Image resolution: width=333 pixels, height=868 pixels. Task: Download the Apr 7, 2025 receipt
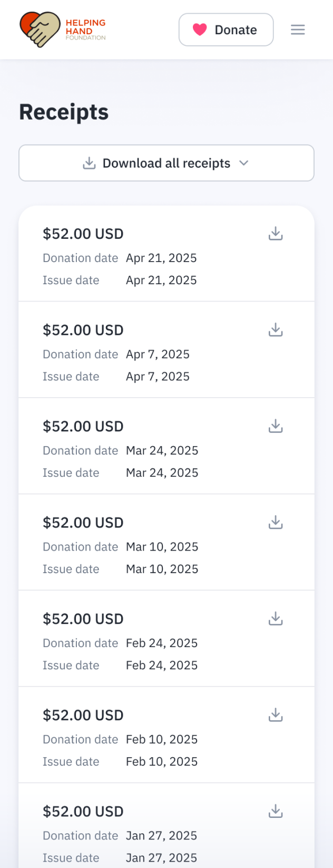tap(276, 330)
